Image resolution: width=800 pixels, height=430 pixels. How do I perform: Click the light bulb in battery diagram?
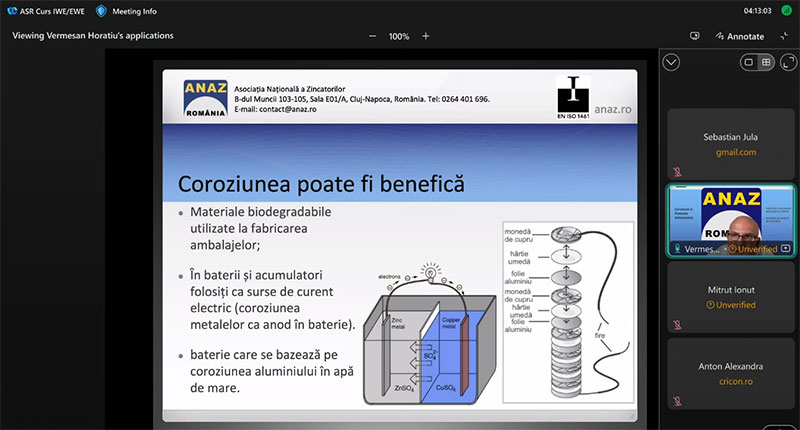(431, 272)
